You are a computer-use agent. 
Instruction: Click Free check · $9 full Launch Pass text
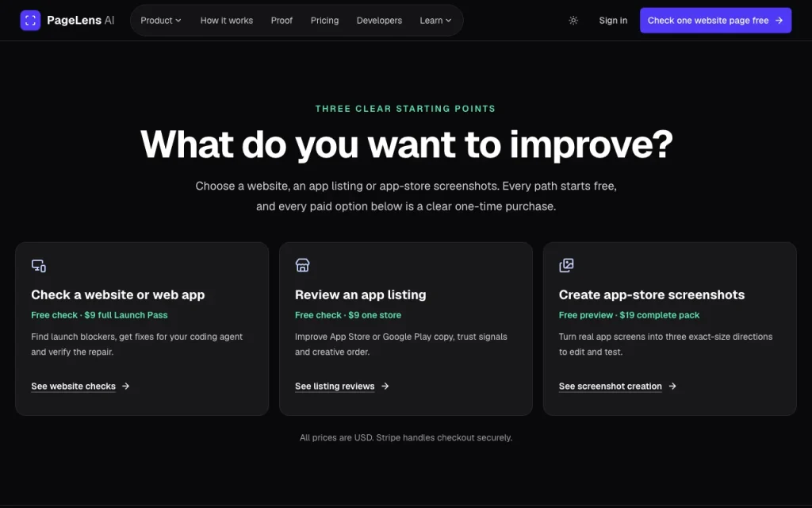99,315
